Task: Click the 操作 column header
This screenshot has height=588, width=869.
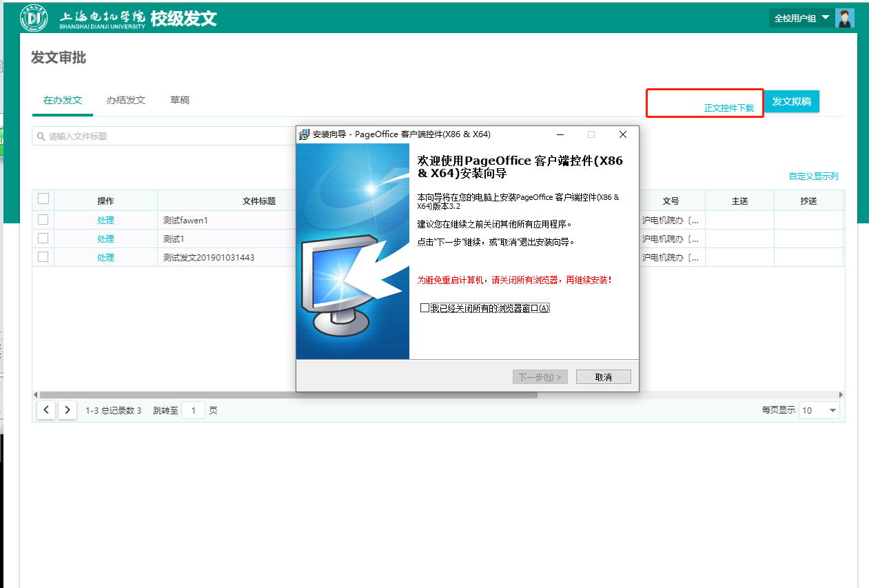Action: point(105,201)
